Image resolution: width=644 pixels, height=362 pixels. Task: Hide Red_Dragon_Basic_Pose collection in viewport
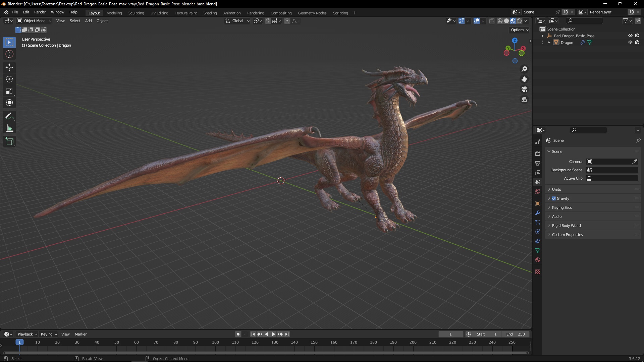[x=630, y=36]
